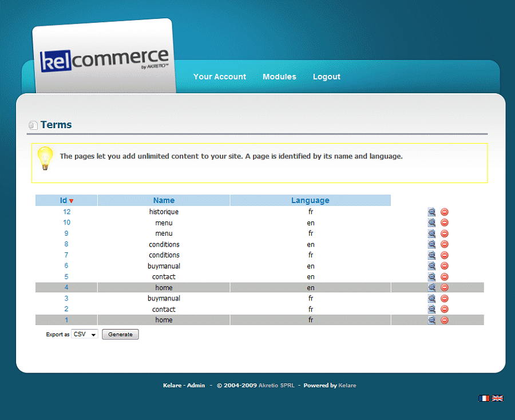Open the Modules menu
This screenshot has width=515, height=420.
tap(279, 77)
